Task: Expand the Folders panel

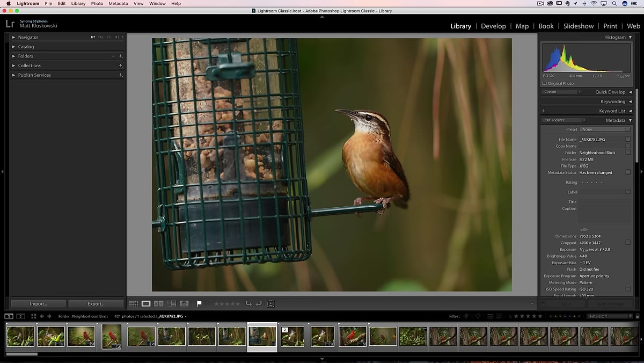Action: click(14, 56)
